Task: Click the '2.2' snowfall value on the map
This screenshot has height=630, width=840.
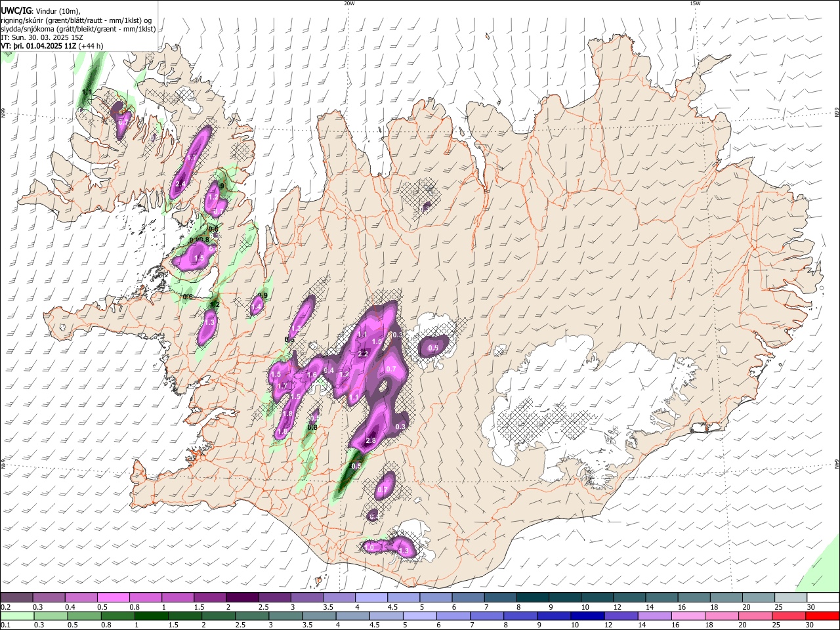Action: (x=363, y=354)
